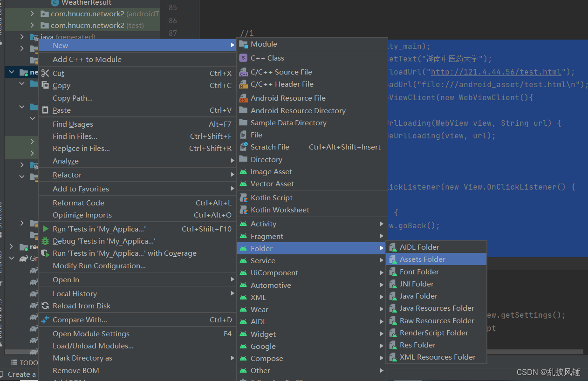The width and height of the screenshot is (588, 381).
Task: Choose Java Resources Folder option
Action: pyautogui.click(x=437, y=308)
